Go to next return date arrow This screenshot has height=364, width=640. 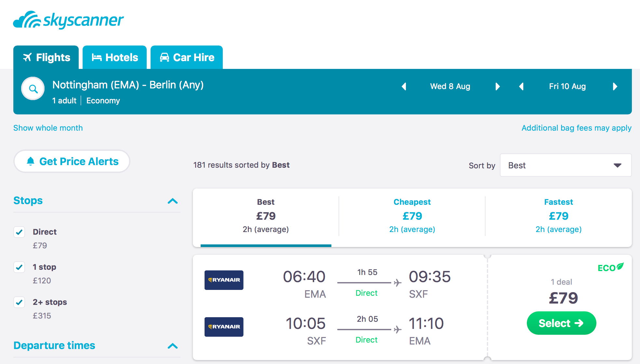coord(615,86)
